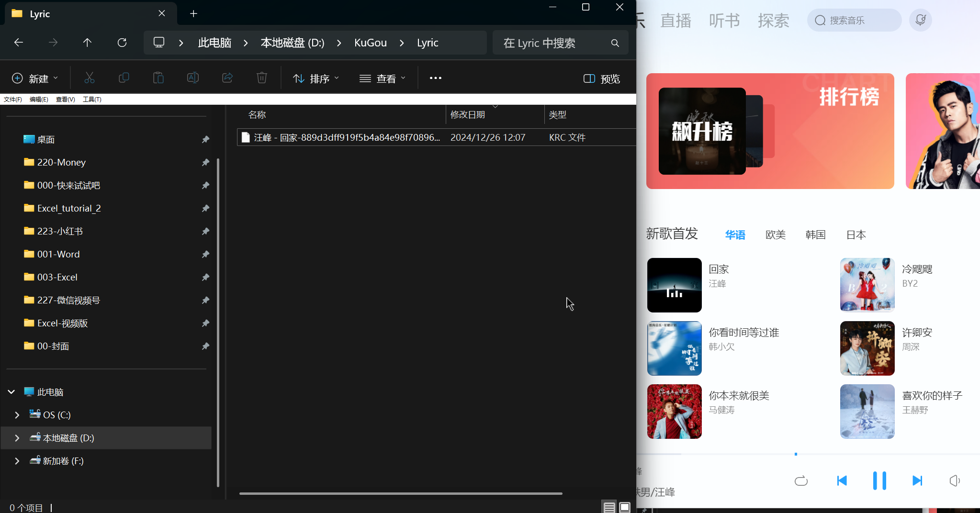Open KuGou 听书 section
This screenshot has width=980, height=513.
point(724,21)
